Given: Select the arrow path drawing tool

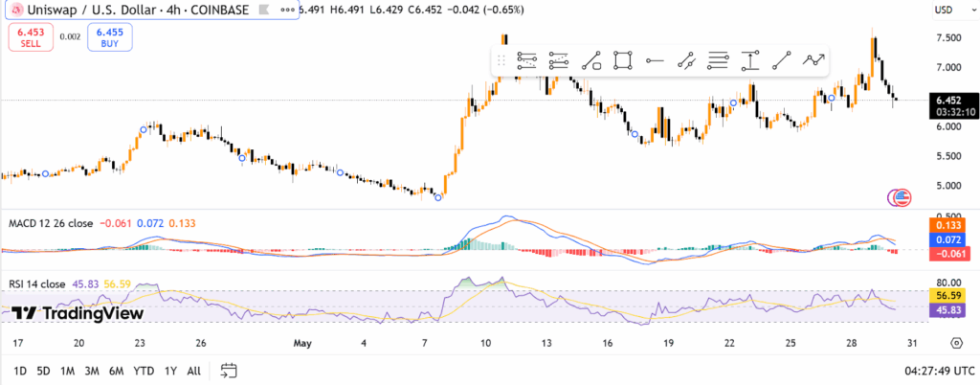Looking at the screenshot, I should click(x=813, y=60).
